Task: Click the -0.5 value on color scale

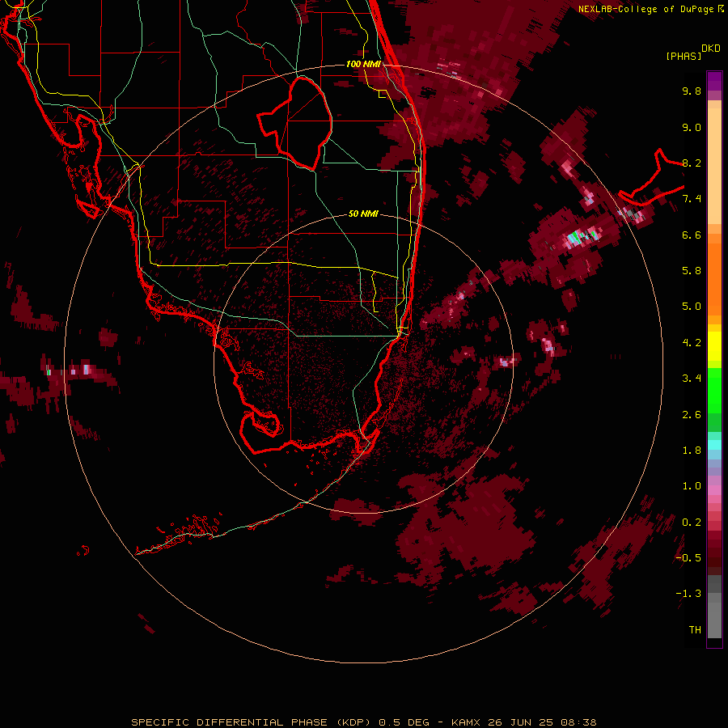Action: click(688, 558)
